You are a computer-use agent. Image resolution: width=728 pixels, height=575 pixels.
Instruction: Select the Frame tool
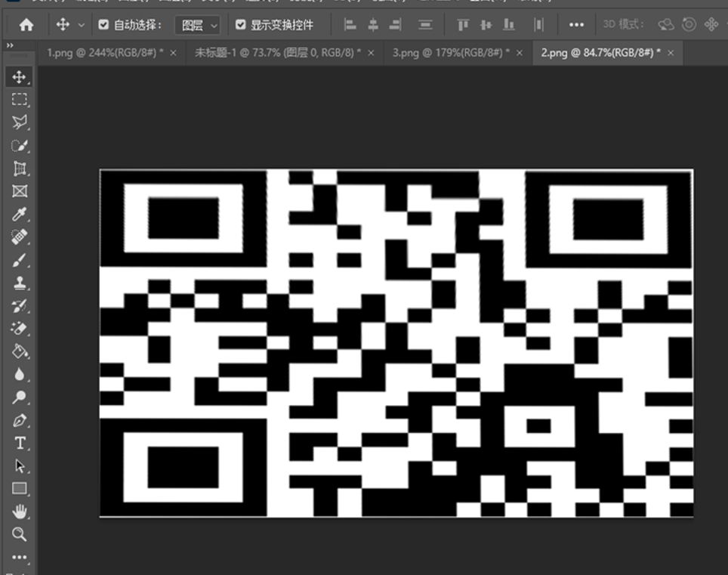coord(19,191)
